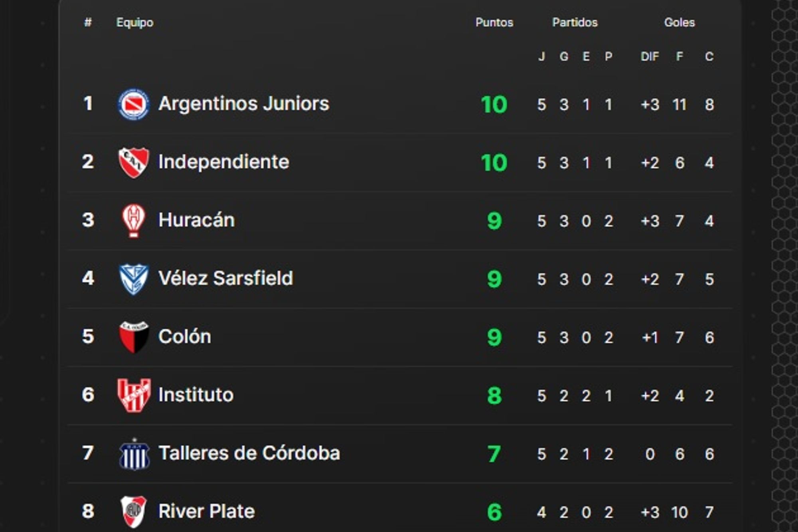Click Instituto's green points value 8
The height and width of the screenshot is (532, 798).
494,396
